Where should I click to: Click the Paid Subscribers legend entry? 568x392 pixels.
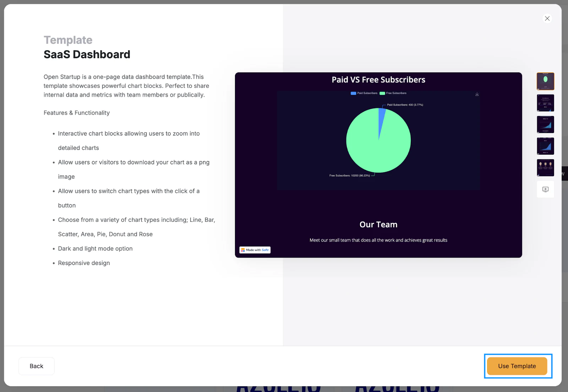[364, 93]
